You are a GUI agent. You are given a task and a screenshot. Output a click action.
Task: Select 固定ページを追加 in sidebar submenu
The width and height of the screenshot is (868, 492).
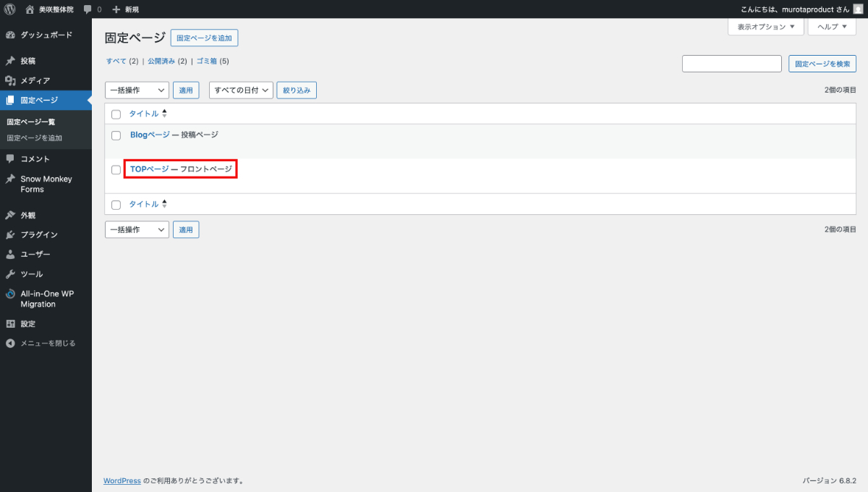[35, 138]
